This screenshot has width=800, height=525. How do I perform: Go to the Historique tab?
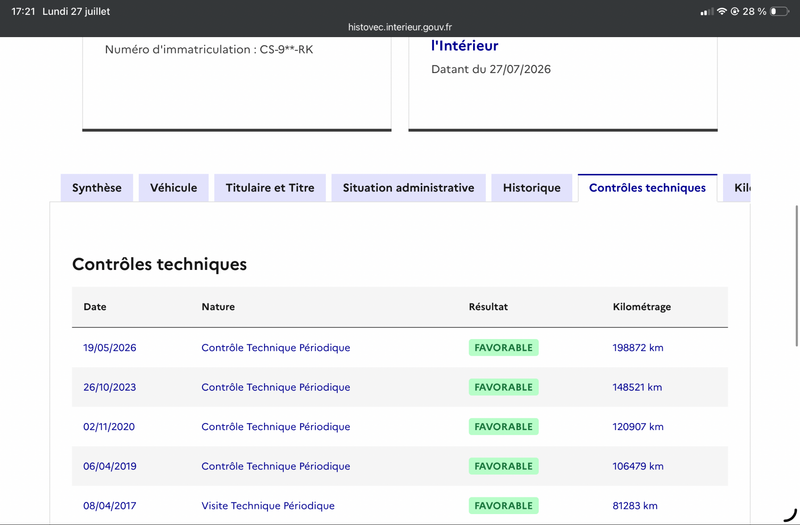tap(532, 188)
